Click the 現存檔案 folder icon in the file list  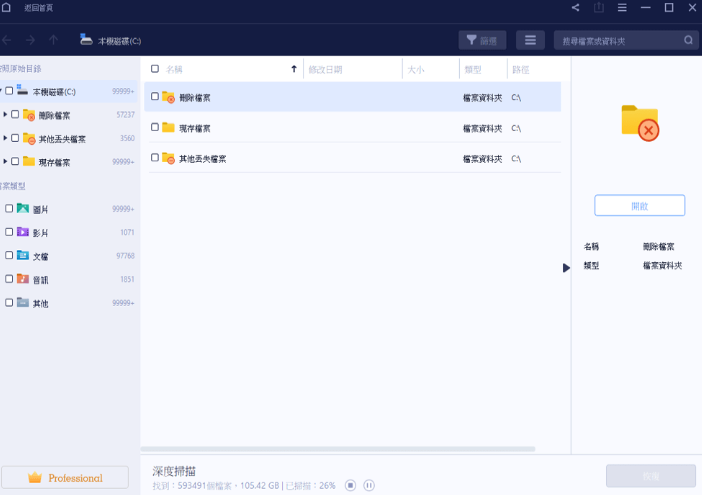168,128
